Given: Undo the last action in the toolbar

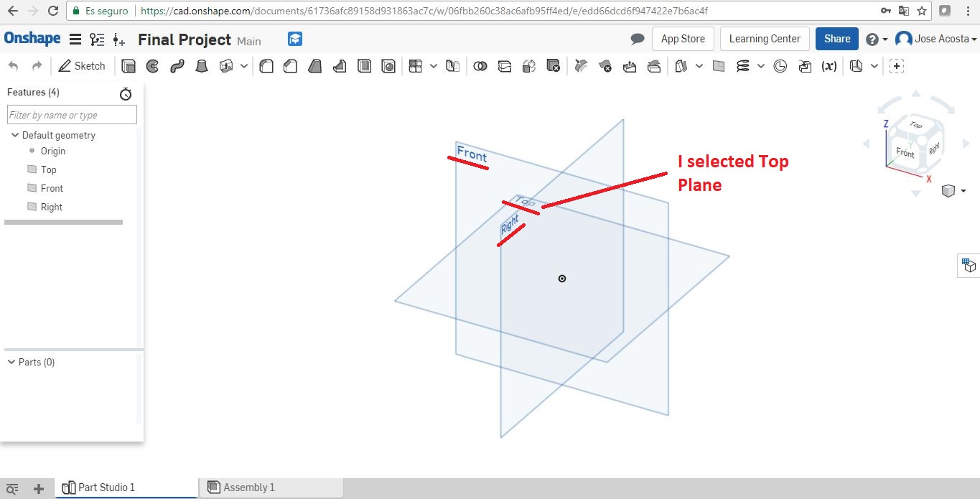Looking at the screenshot, I should [x=13, y=66].
